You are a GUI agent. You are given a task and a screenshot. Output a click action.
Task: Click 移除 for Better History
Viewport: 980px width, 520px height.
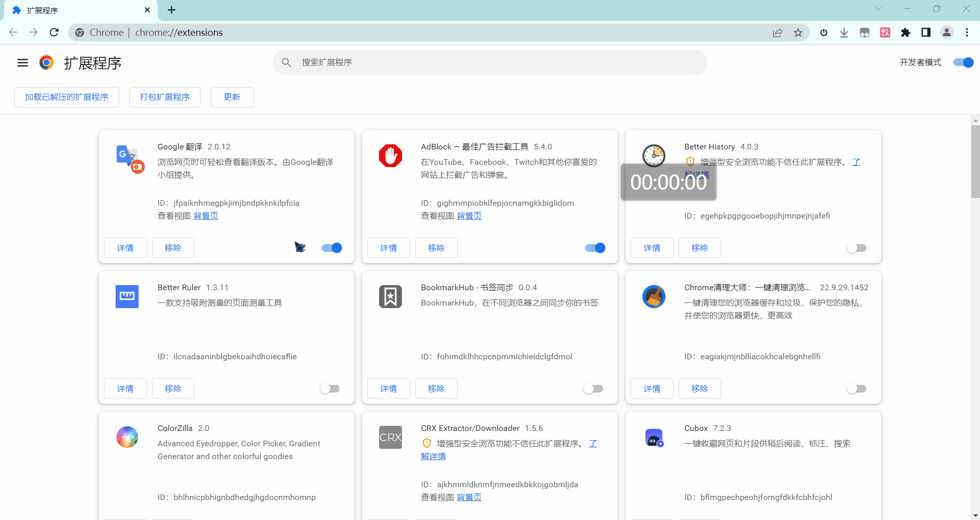pyautogui.click(x=700, y=248)
